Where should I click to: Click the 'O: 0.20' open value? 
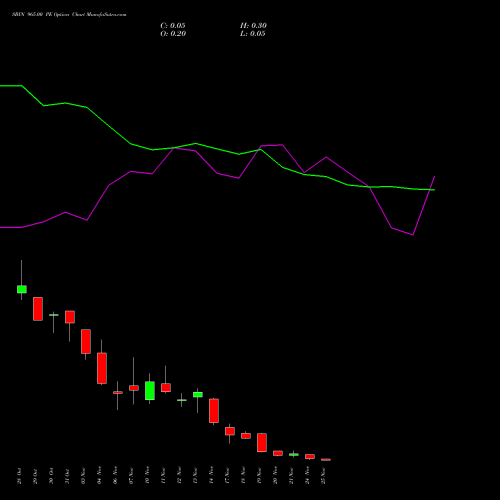(x=173, y=34)
